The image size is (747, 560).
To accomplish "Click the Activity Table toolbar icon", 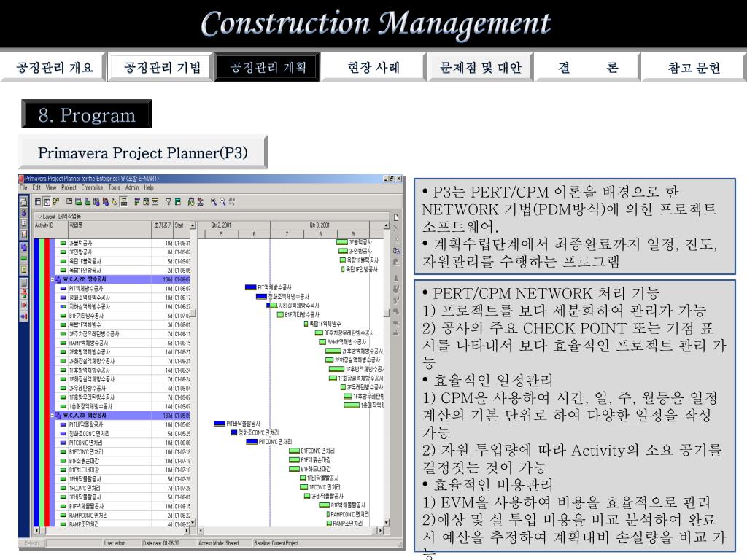I will [38, 201].
